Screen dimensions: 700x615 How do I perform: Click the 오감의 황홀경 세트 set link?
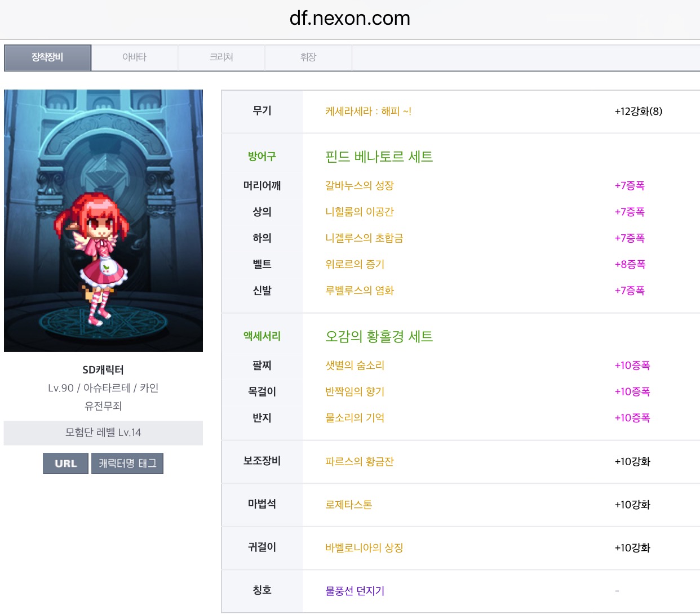click(x=379, y=337)
